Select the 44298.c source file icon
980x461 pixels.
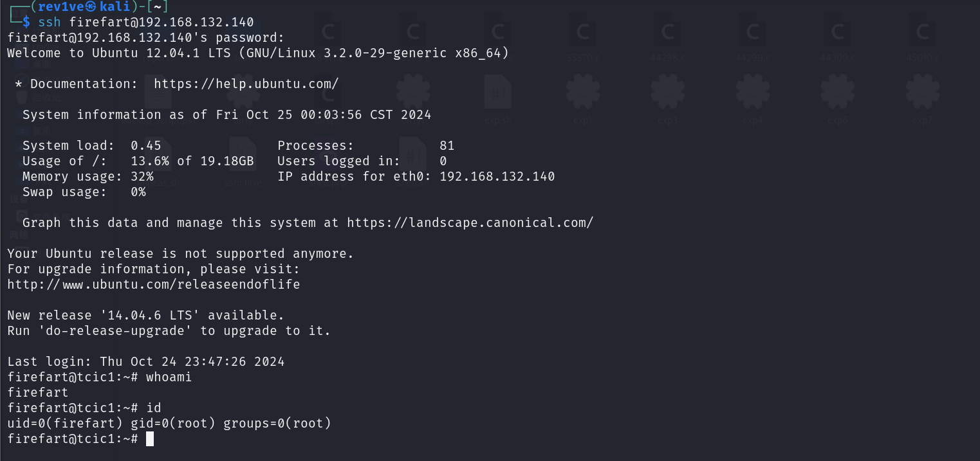coord(668,33)
